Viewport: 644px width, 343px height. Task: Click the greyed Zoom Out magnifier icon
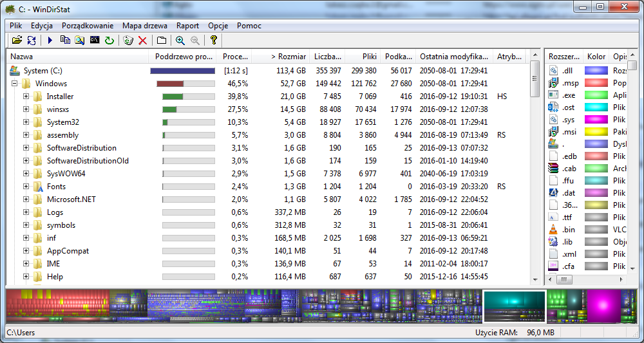coord(194,40)
